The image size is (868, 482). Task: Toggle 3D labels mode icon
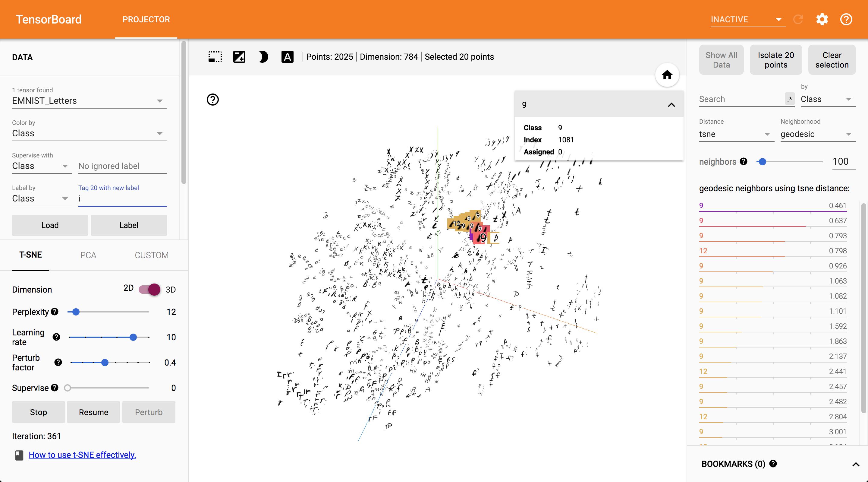287,57
